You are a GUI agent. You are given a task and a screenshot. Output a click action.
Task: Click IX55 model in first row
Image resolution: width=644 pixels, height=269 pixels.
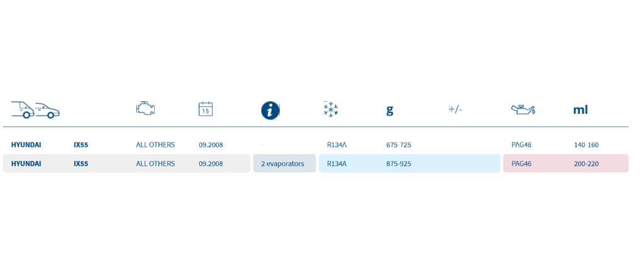click(x=81, y=145)
